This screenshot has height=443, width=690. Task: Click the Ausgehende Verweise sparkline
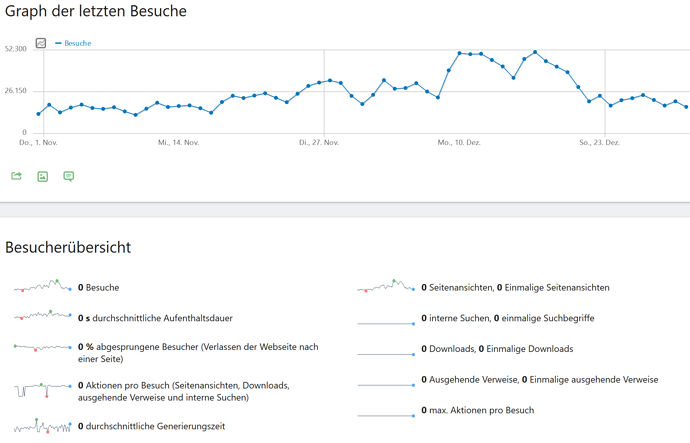point(386,385)
